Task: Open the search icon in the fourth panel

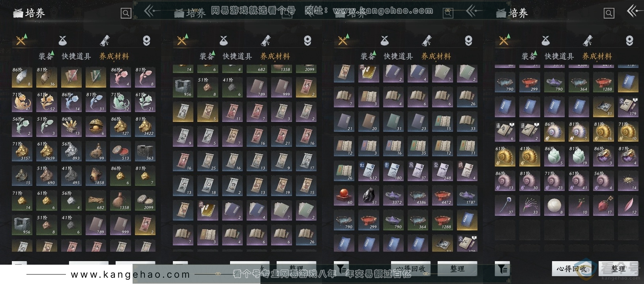Action: click(x=609, y=13)
